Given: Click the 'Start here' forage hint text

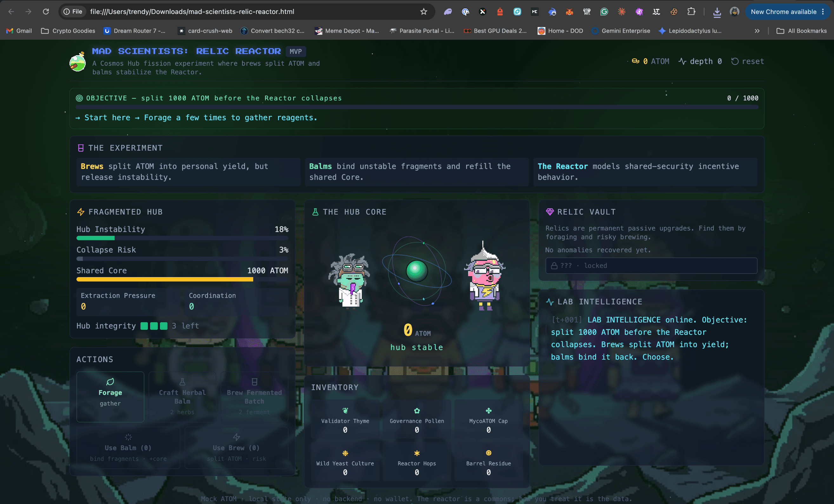Looking at the screenshot, I should click(196, 117).
